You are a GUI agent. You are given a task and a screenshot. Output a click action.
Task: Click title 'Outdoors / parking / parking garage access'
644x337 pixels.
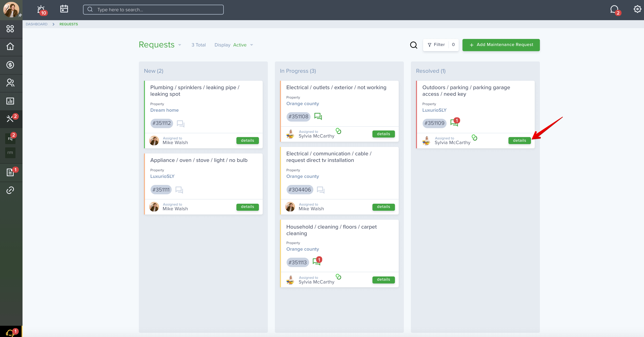click(x=466, y=91)
